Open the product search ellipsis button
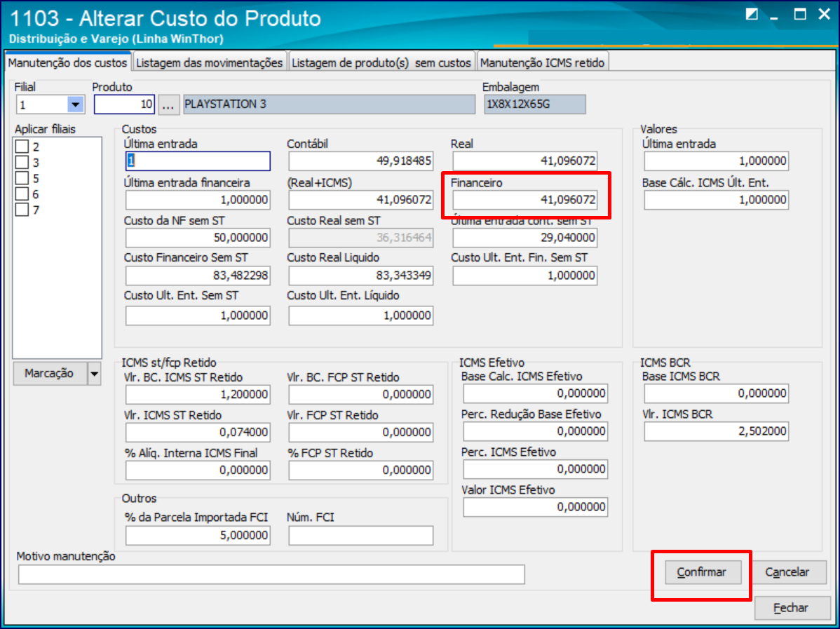This screenshot has width=840, height=629. tap(168, 105)
